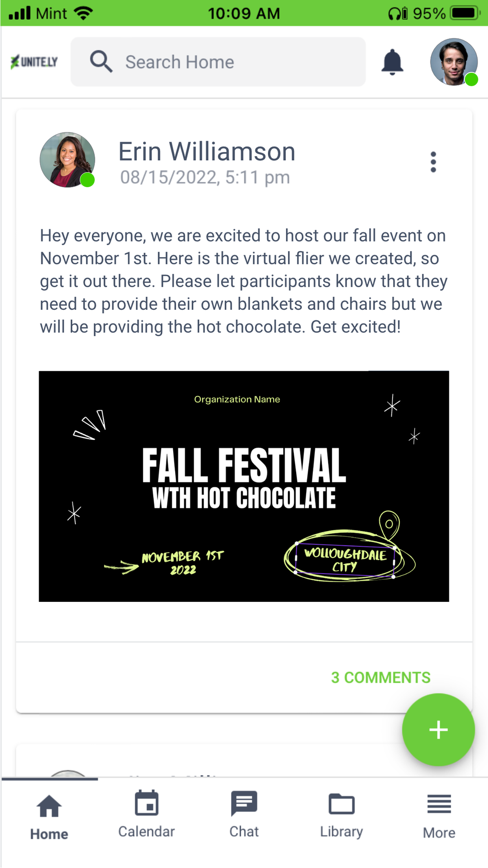
Task: Tap the post body text
Action: pyautogui.click(x=244, y=281)
